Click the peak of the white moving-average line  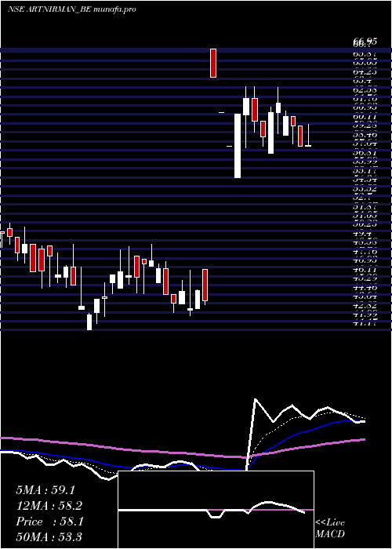tap(256, 399)
